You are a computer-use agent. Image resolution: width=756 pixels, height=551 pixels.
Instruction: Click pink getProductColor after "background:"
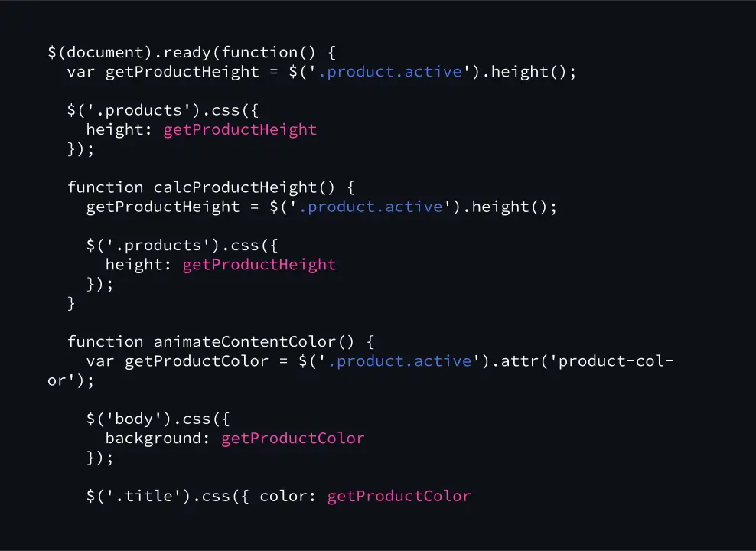pyautogui.click(x=293, y=439)
